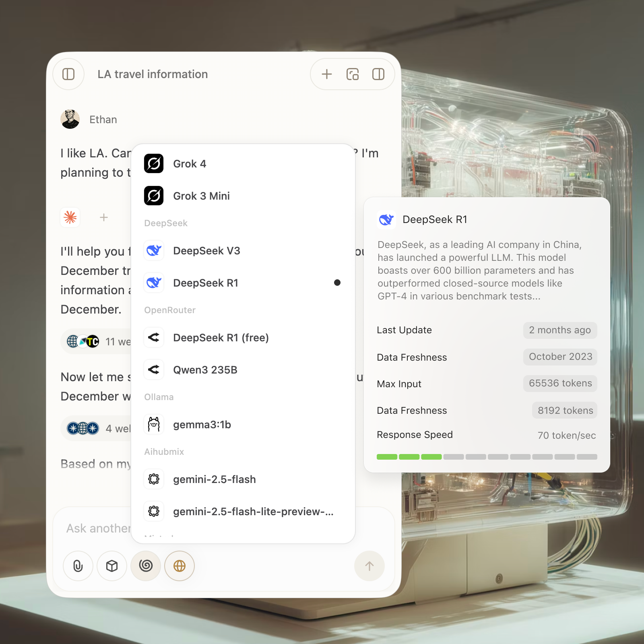Click the Claude starburst model icon
Screen dimensions: 644x644
(70, 217)
